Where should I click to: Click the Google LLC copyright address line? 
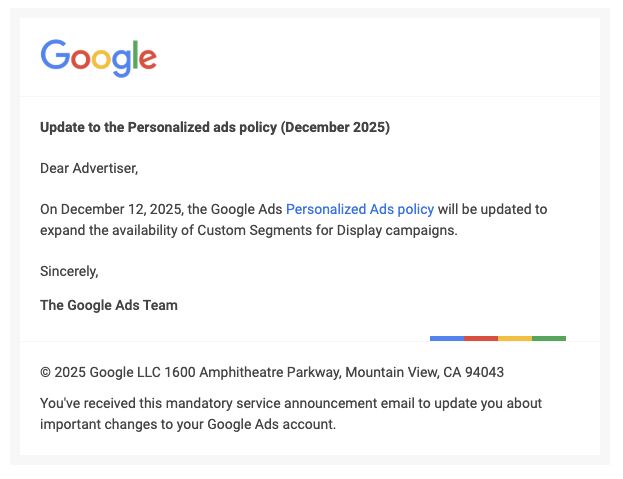[x=272, y=372]
